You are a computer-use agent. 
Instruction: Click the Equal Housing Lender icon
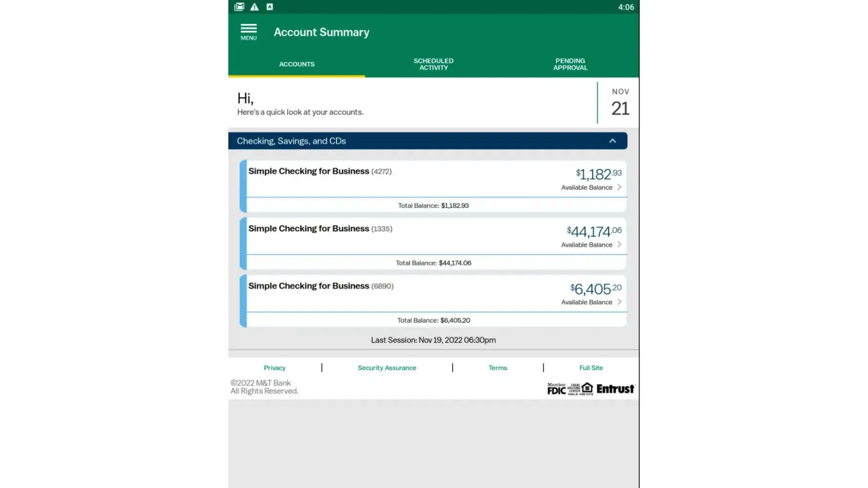587,388
